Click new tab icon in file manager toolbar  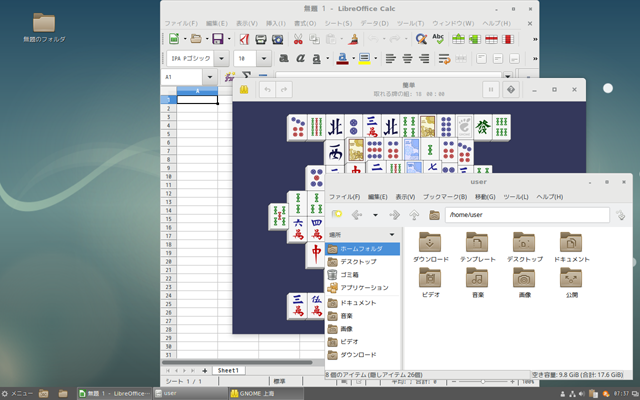[336, 215]
